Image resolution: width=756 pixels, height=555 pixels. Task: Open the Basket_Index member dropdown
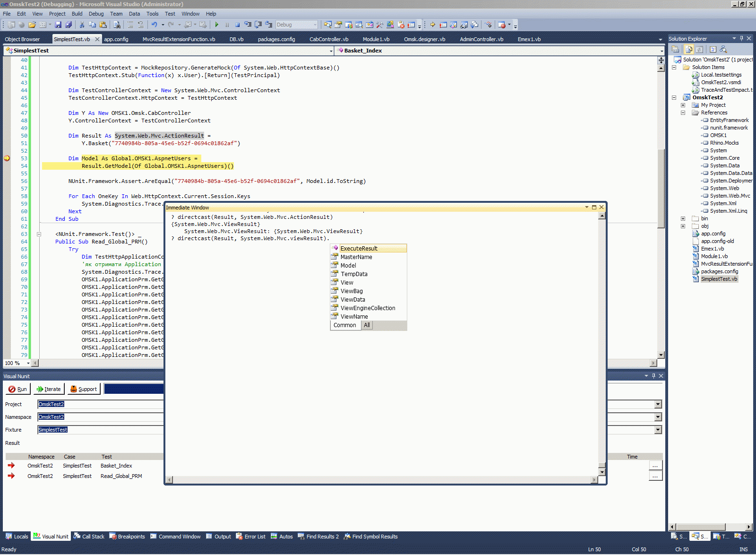pyautogui.click(x=662, y=51)
